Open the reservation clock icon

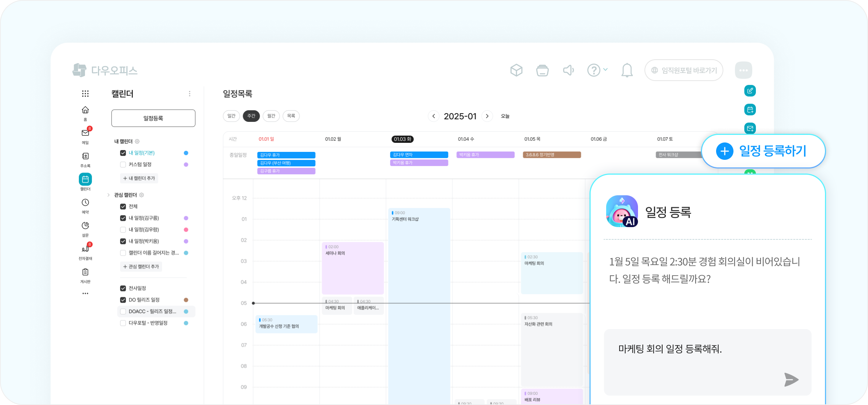85,202
